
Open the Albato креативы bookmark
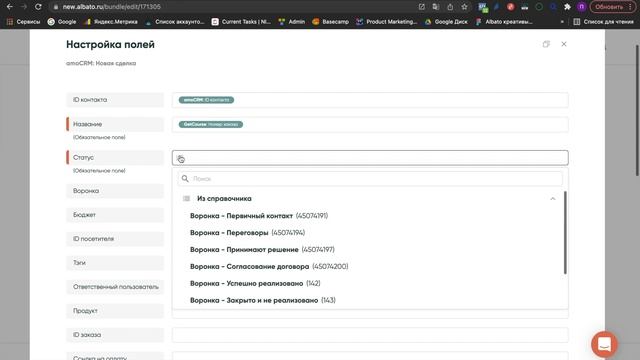pos(504,22)
